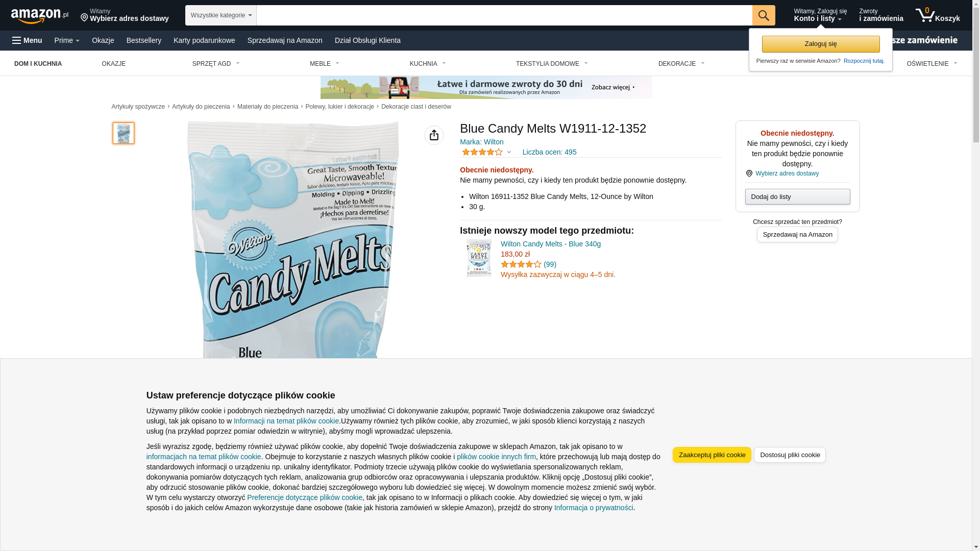The width and height of the screenshot is (980, 551).
Task: Expand the MEBLE category dropdown
Action: [x=325, y=64]
